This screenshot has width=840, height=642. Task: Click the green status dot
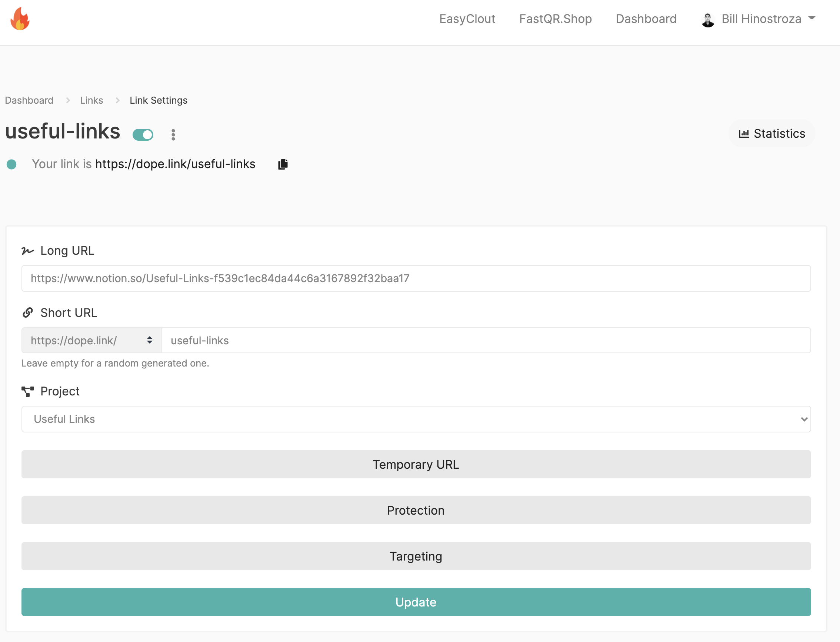click(x=11, y=164)
